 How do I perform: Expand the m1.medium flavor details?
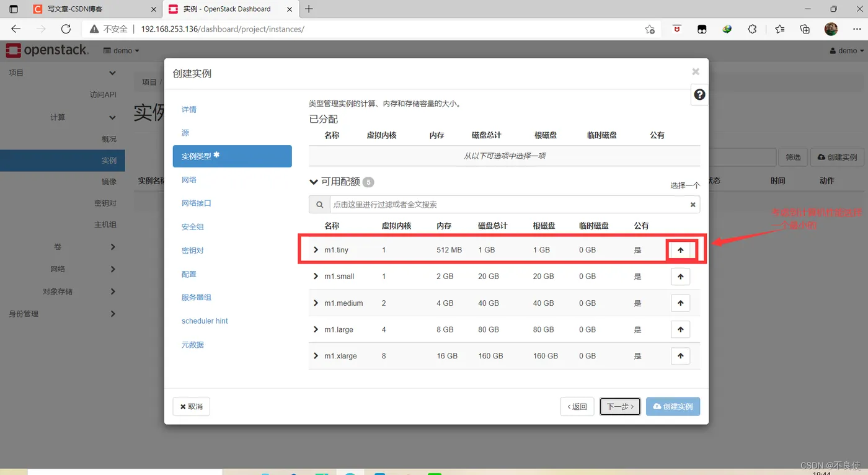pyautogui.click(x=316, y=303)
